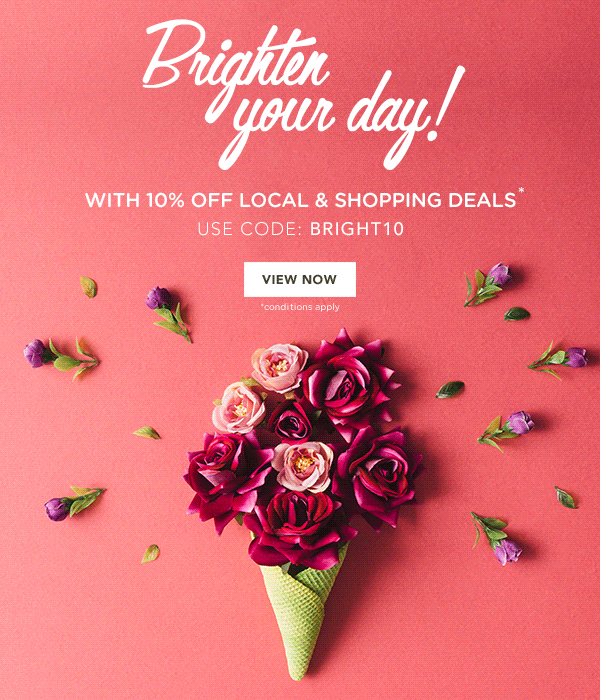Click the small dark rose in the bouquet's center
Screen dimensions: 600x700
(x=290, y=421)
